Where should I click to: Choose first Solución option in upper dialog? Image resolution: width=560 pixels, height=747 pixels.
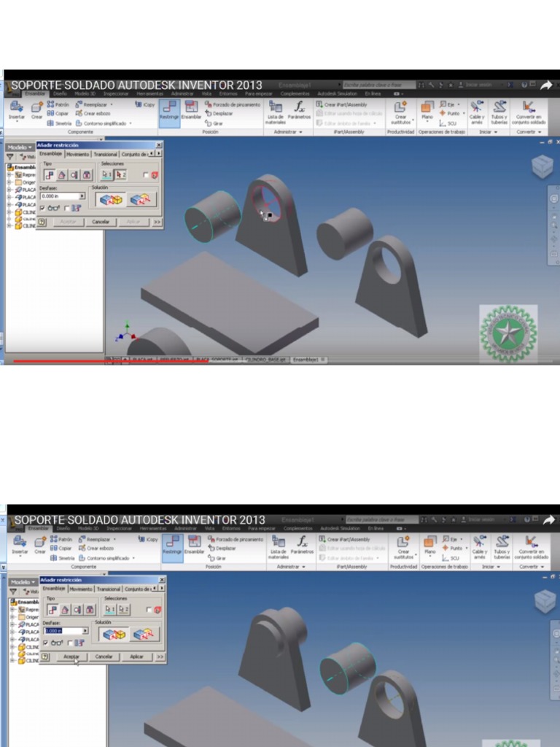pos(111,200)
